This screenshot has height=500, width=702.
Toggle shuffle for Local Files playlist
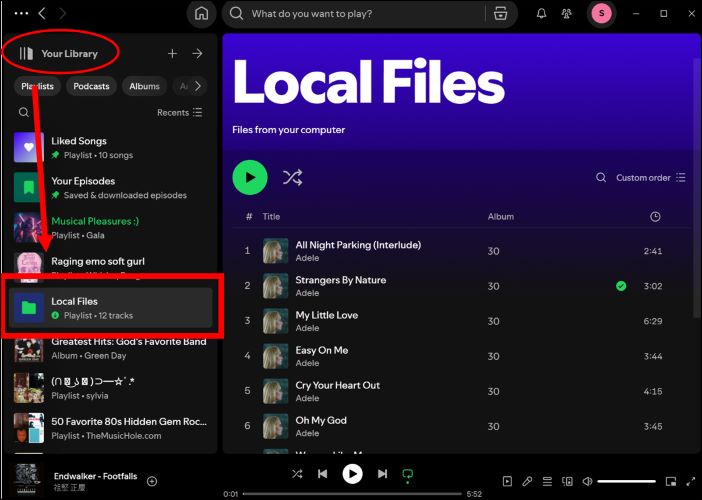(292, 178)
